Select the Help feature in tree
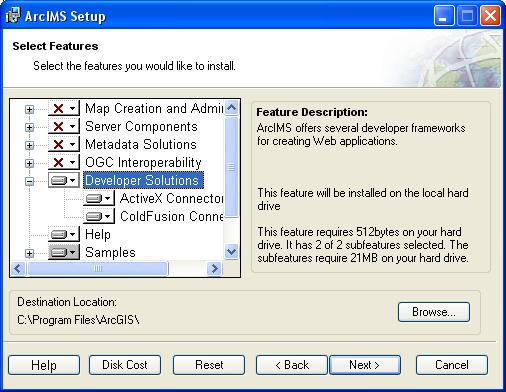This screenshot has height=392, width=506. click(x=98, y=234)
